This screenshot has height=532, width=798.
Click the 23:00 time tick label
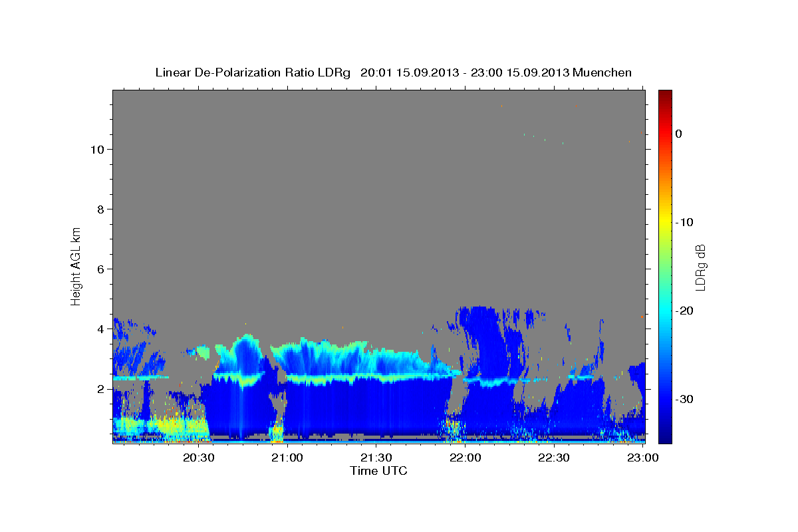(x=642, y=458)
